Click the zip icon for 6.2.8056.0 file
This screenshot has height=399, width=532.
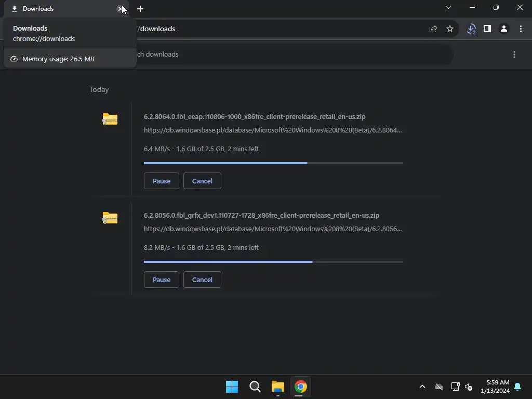110,218
